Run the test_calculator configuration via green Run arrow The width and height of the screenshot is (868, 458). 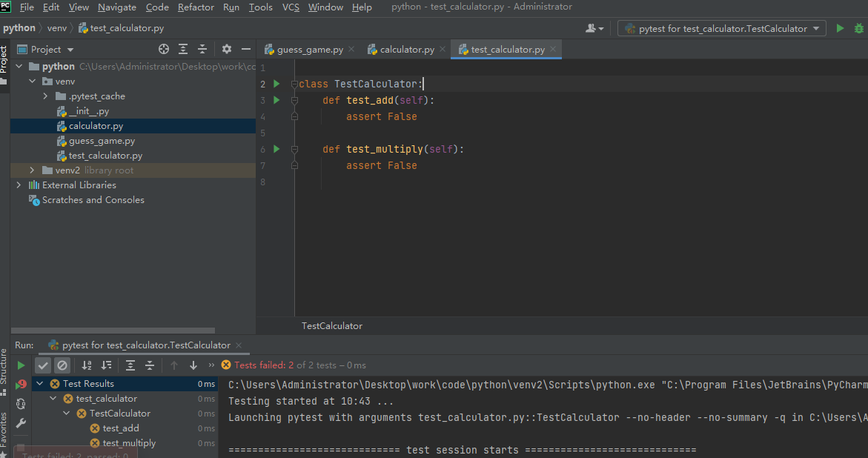tap(841, 28)
